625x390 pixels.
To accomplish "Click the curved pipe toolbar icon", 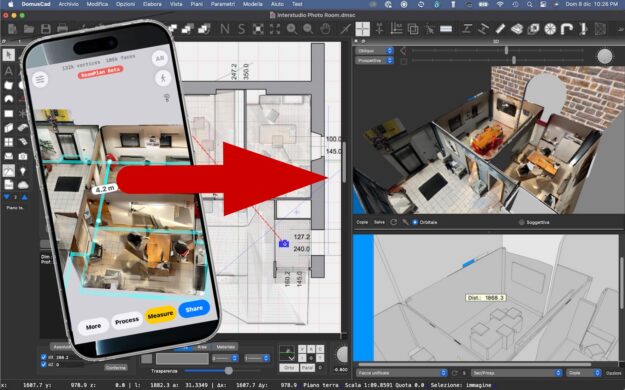I will coord(566,29).
